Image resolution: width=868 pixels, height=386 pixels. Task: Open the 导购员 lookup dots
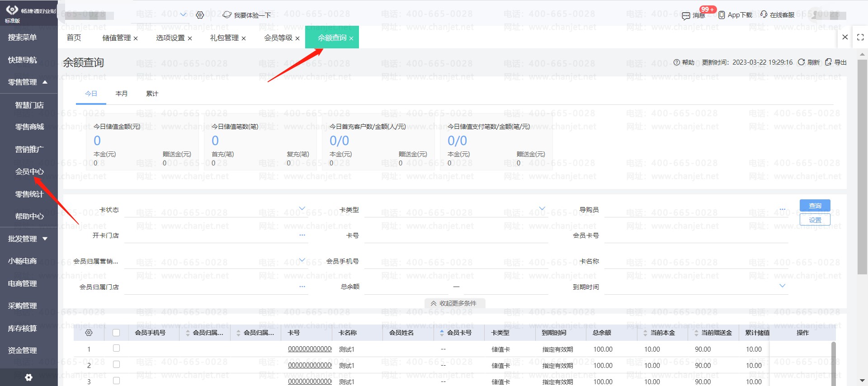(782, 209)
